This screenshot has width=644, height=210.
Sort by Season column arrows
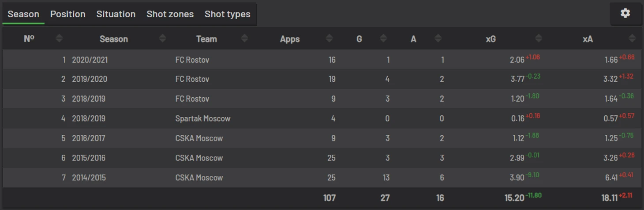point(162,39)
